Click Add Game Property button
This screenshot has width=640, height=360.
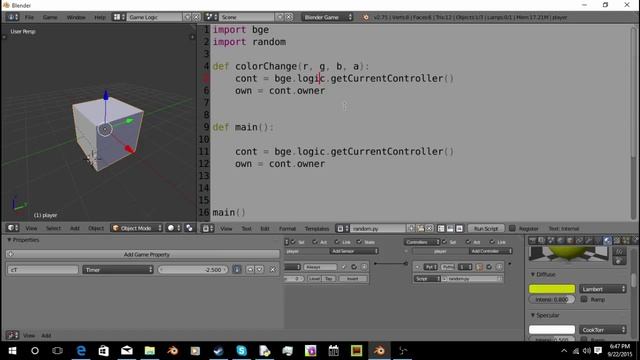pyautogui.click(x=143, y=254)
